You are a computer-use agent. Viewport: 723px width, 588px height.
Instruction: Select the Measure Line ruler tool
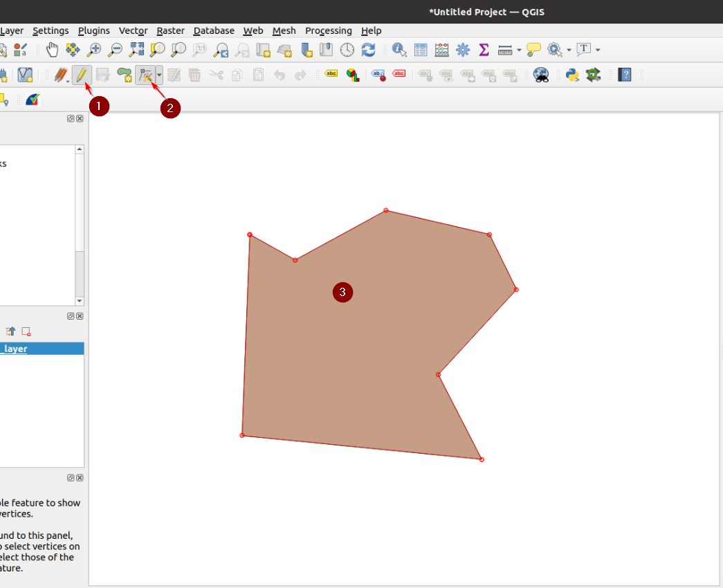[x=505, y=50]
